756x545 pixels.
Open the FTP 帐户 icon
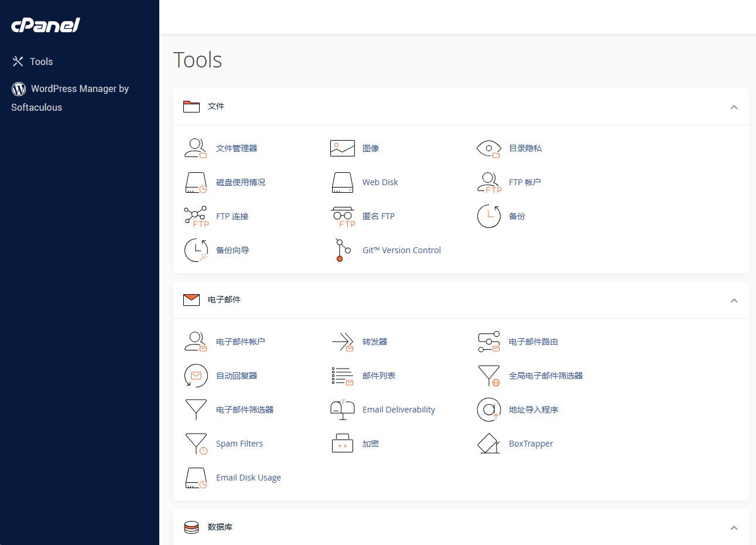coord(490,182)
